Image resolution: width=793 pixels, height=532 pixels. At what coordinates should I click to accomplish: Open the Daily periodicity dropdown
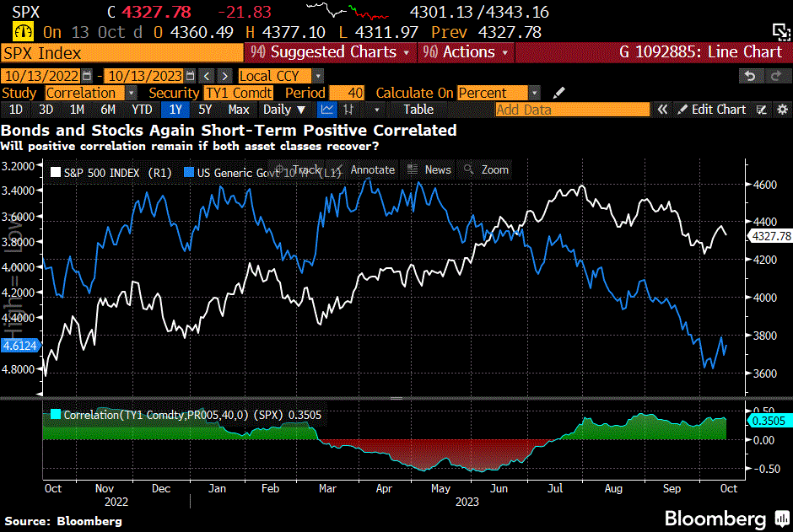pyautogui.click(x=284, y=110)
